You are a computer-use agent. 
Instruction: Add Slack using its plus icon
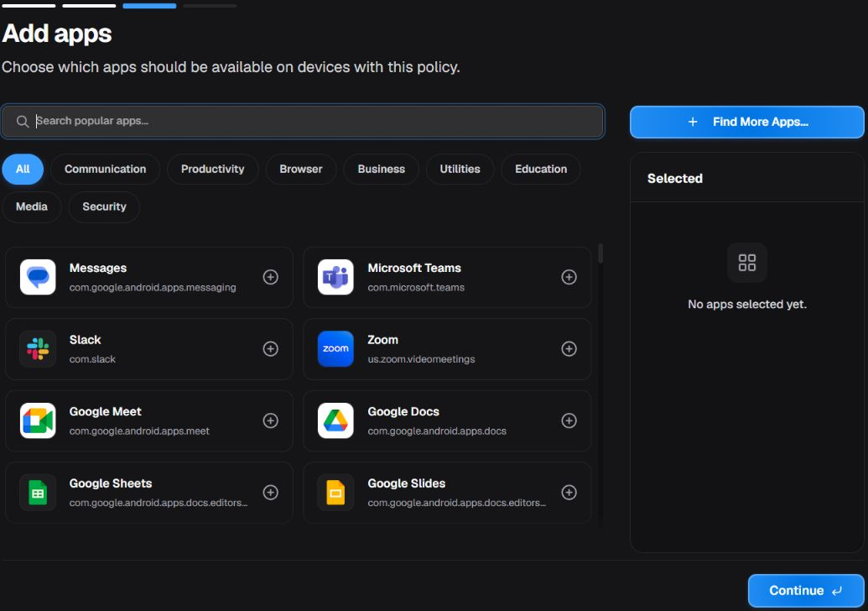pyautogui.click(x=270, y=349)
